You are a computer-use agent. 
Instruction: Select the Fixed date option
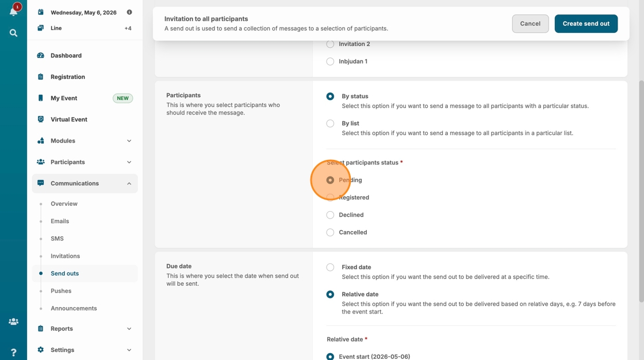[330, 267]
